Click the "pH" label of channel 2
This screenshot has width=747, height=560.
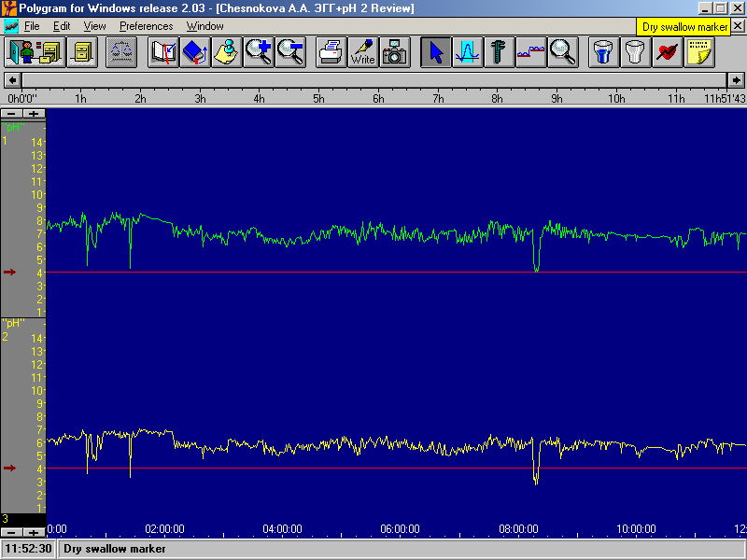[13, 323]
